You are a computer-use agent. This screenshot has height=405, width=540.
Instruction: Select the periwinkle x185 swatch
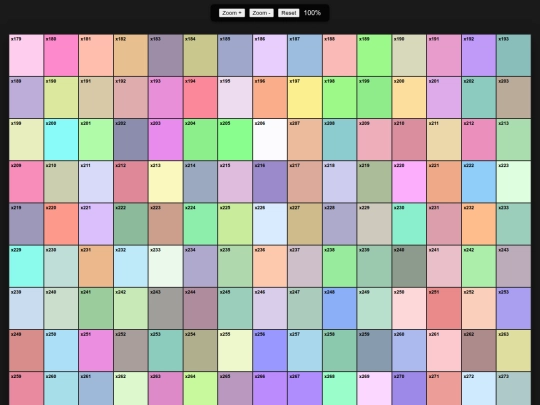click(x=235, y=55)
